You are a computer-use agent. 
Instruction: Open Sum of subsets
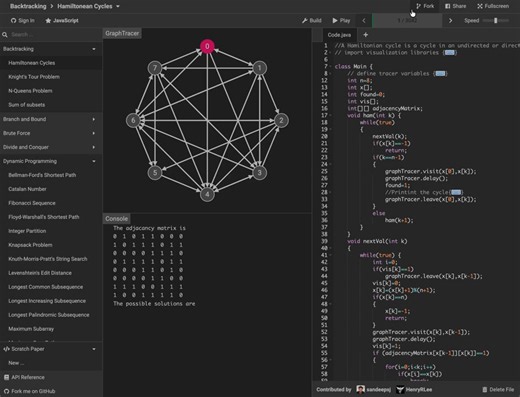tap(51, 105)
